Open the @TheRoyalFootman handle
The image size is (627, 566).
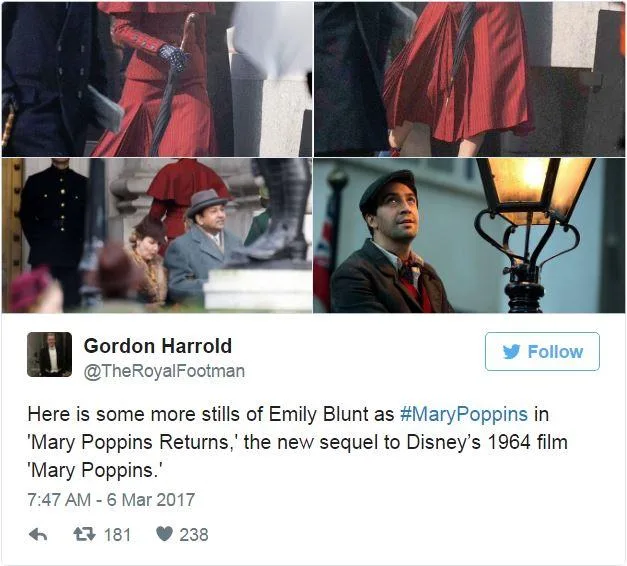click(164, 371)
